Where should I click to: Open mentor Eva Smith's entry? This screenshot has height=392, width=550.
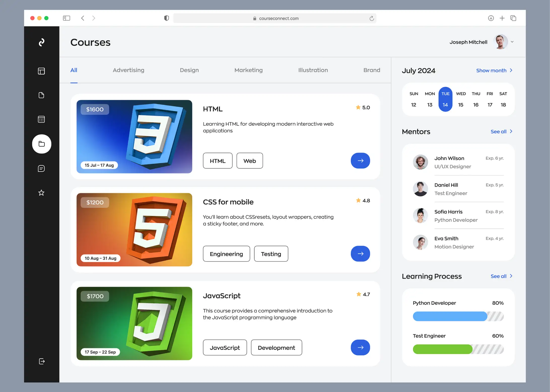458,242
